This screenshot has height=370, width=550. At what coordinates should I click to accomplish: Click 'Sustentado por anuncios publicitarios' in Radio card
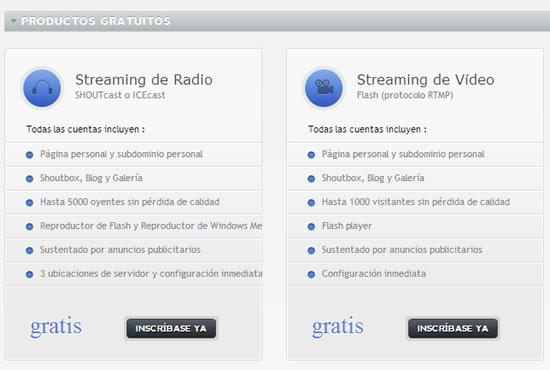click(x=120, y=250)
